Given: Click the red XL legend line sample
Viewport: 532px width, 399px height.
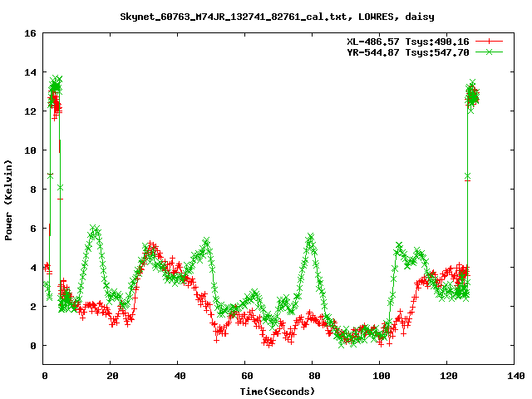Looking at the screenshot, I should tap(489, 42).
